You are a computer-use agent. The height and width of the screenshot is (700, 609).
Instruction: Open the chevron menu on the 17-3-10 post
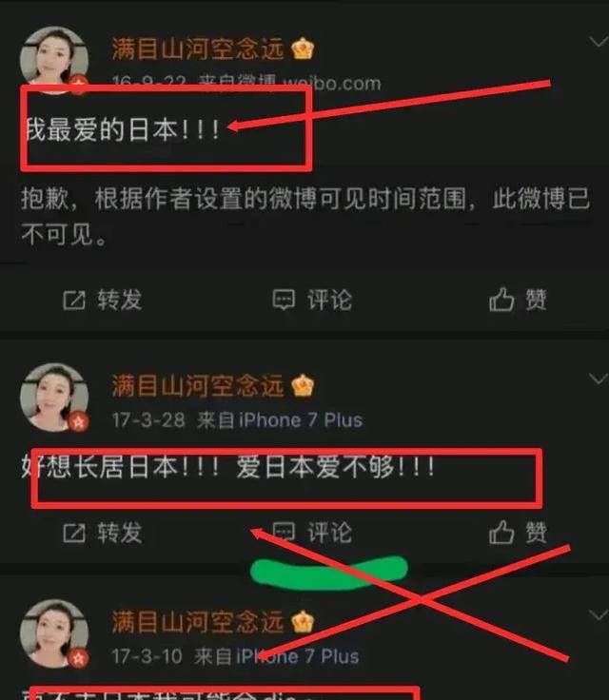click(x=598, y=615)
